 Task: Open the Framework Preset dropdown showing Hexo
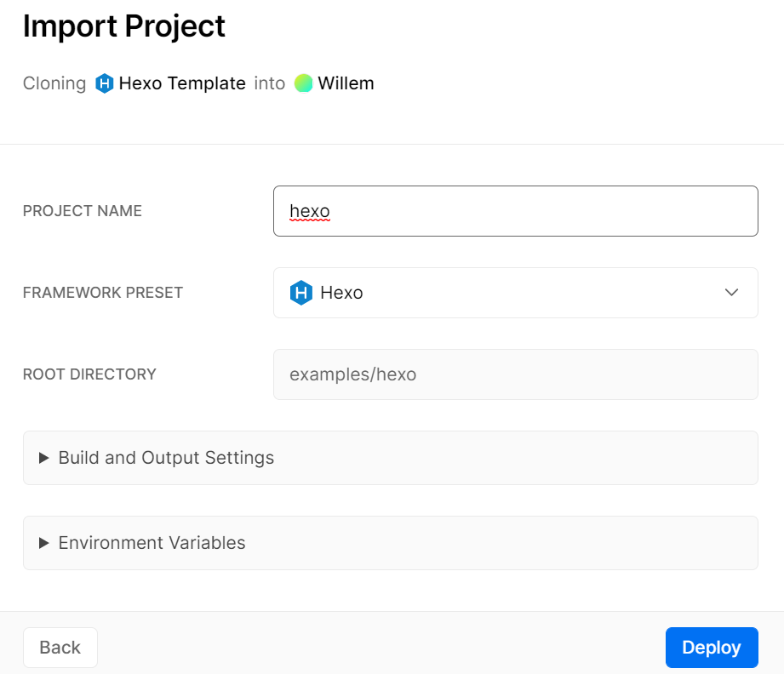(x=515, y=293)
